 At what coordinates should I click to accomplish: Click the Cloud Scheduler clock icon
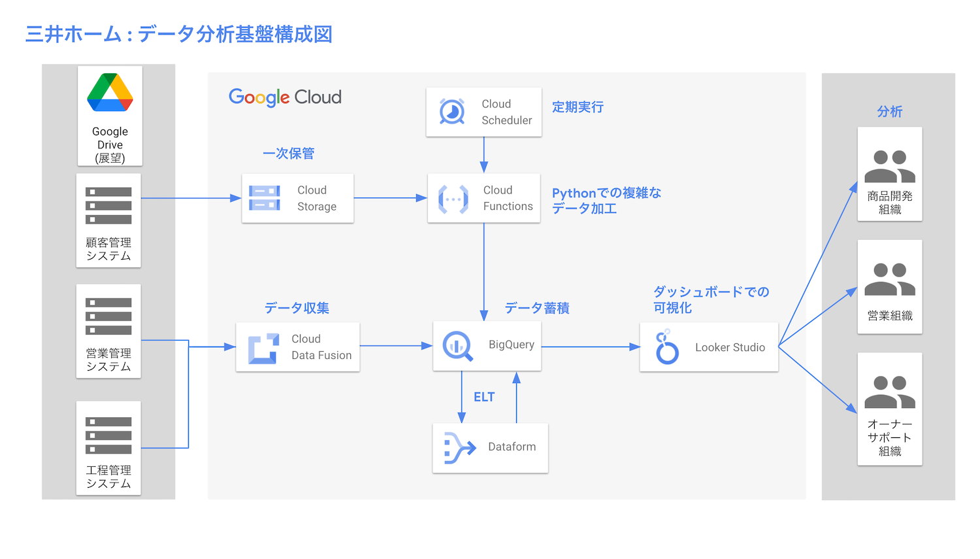452,112
